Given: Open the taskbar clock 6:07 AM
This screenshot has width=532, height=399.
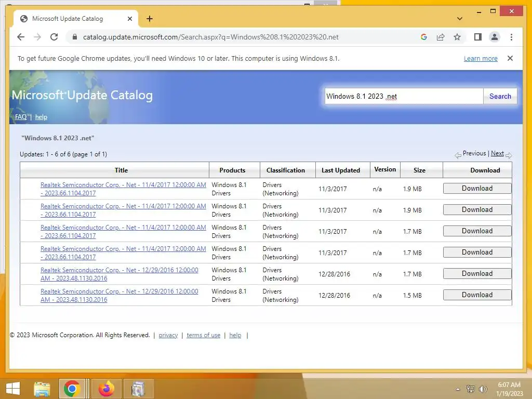Looking at the screenshot, I should click(x=509, y=389).
